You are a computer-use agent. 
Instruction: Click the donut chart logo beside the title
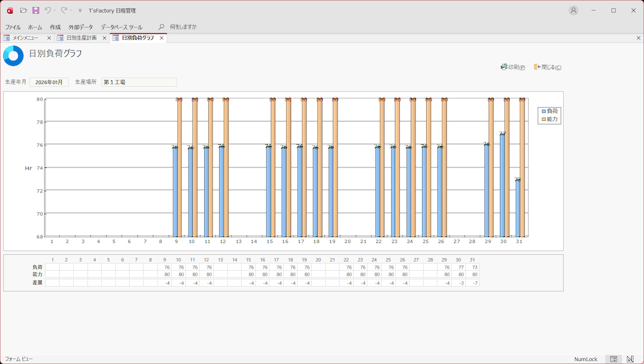[x=13, y=56]
